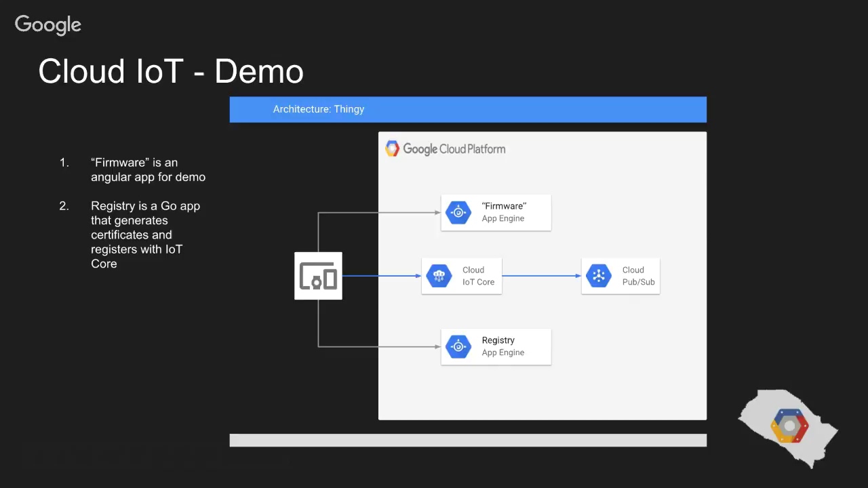
Task: Click the "Architecture: Thingy" header bar
Action: (468, 109)
